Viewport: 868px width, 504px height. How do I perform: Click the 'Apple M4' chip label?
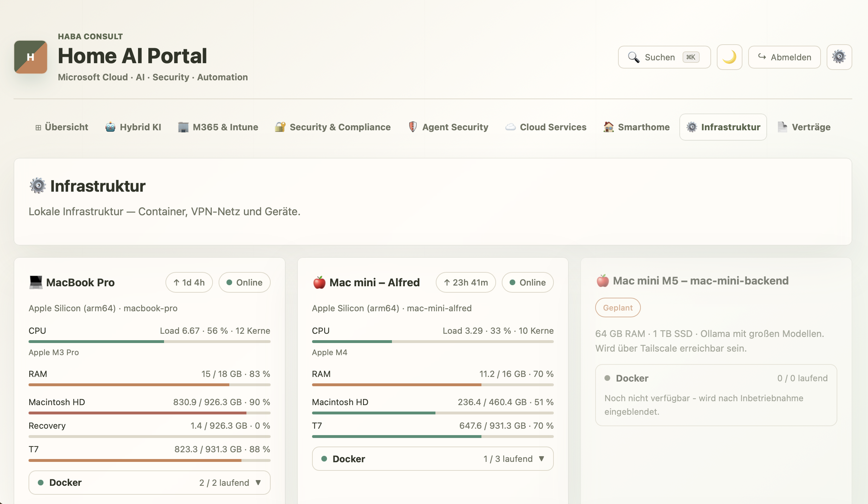pyautogui.click(x=330, y=353)
